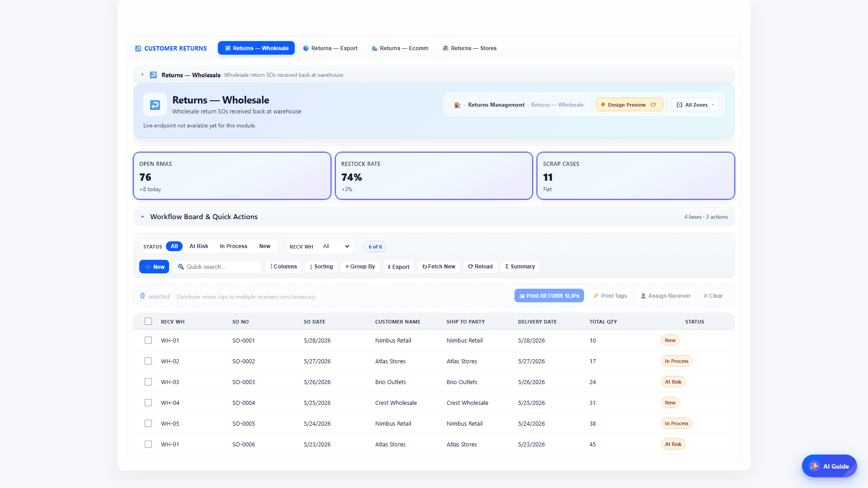Check the SO-0004 row checkbox

[148, 403]
